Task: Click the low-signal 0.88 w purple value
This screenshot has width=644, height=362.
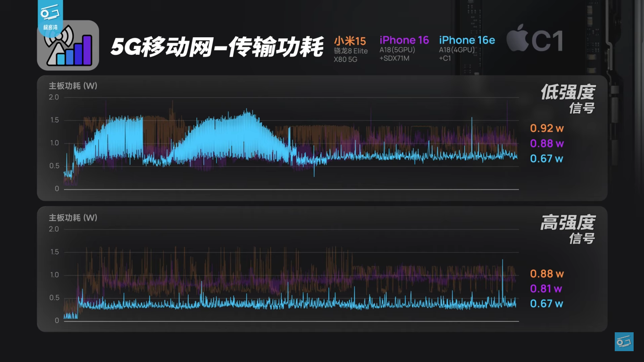Action: coord(547,143)
